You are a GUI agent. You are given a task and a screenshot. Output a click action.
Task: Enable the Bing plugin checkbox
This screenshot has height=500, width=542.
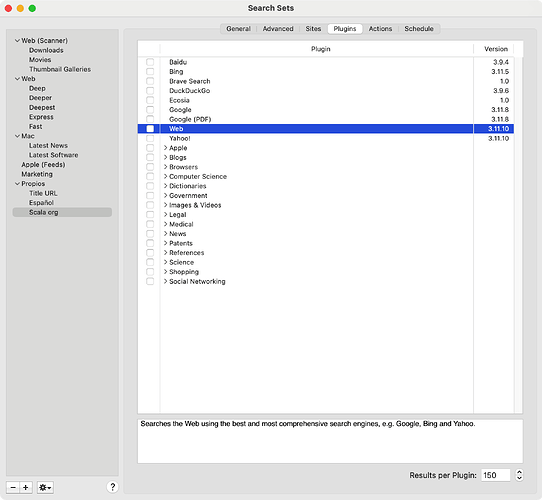pyautogui.click(x=150, y=72)
